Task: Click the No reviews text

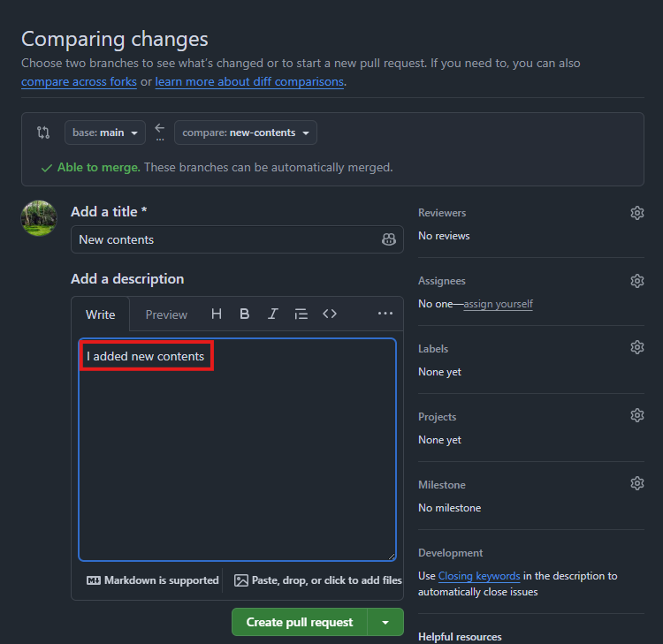Action: pyautogui.click(x=444, y=236)
